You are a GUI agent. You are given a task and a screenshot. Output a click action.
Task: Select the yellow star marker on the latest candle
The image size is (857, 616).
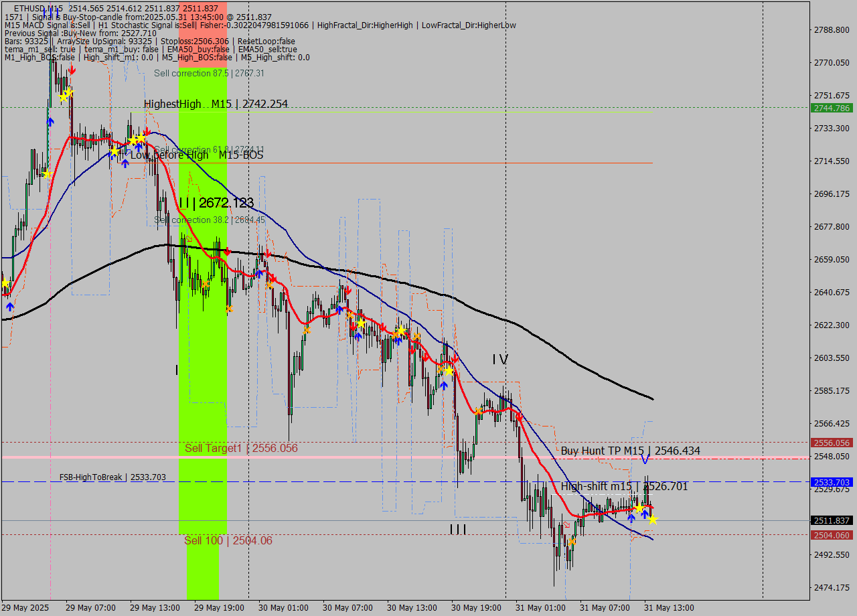coord(653,521)
